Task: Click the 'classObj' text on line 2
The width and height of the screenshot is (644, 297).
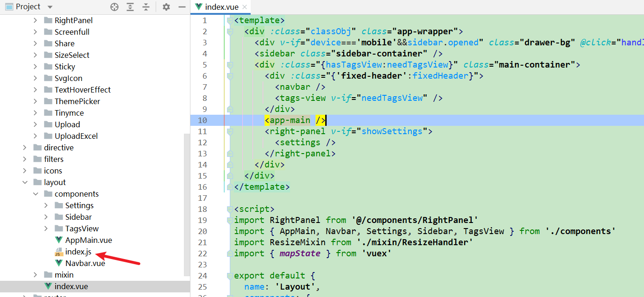Action: 331,31
